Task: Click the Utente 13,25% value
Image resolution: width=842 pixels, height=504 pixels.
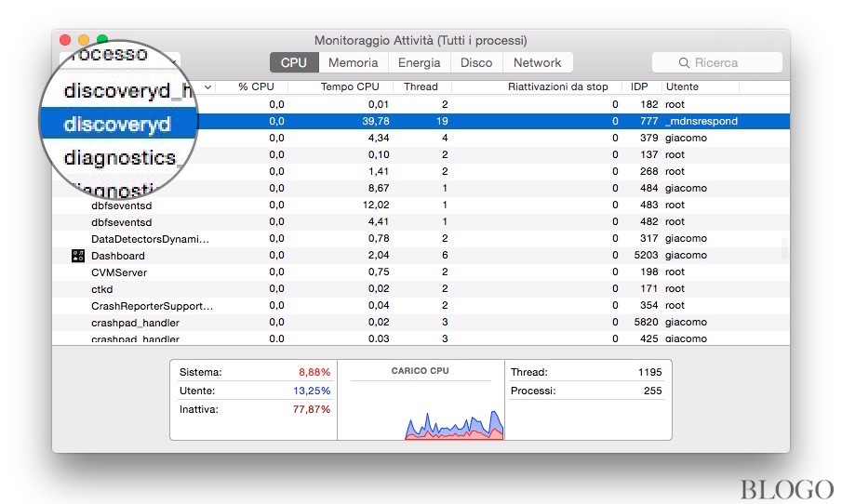Action: pos(312,391)
